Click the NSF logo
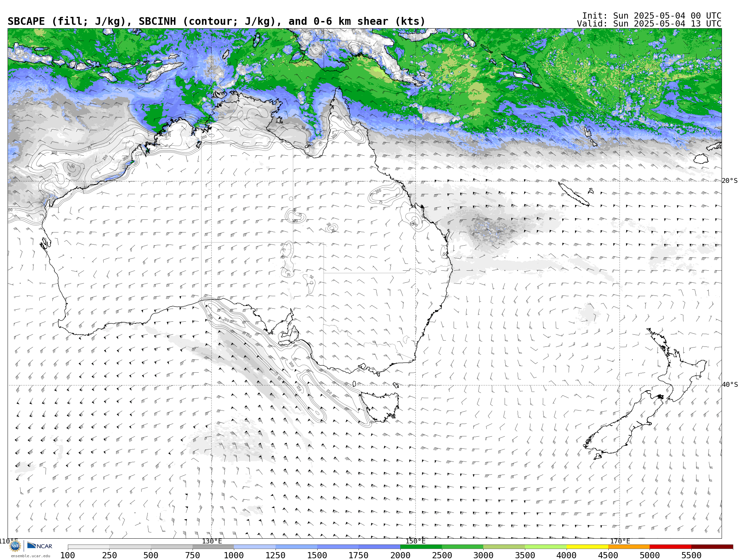Image resolution: width=744 pixels, height=560 pixels. (x=15, y=546)
